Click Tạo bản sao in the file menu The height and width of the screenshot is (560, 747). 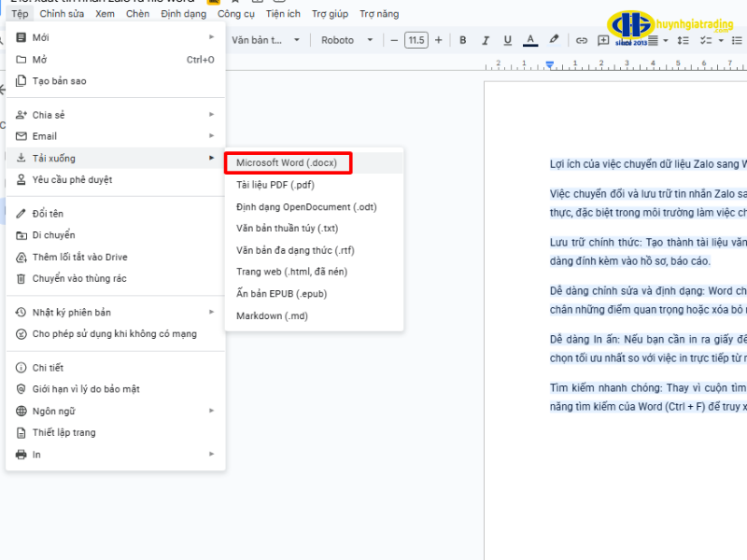59,81
